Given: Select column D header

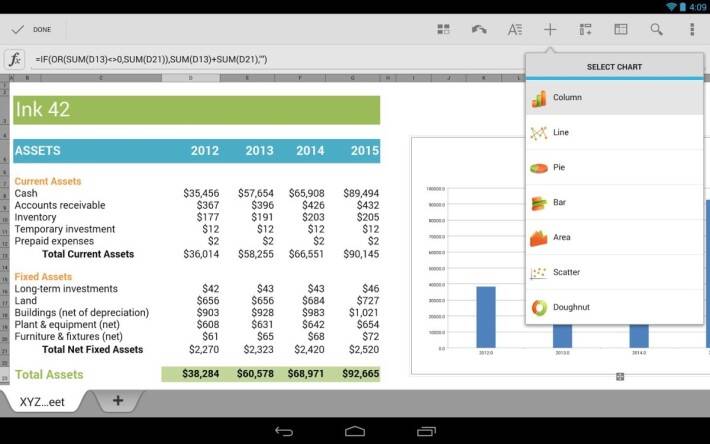Looking at the screenshot, I should 191,78.
